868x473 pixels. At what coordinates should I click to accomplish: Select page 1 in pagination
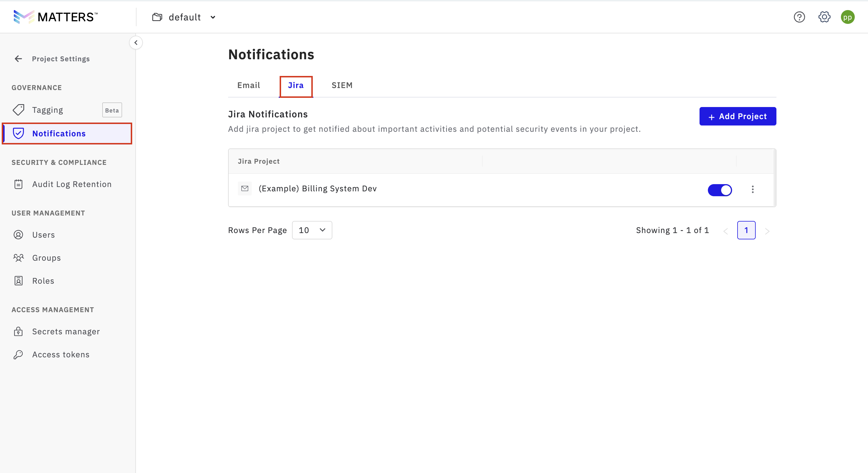[x=746, y=230]
